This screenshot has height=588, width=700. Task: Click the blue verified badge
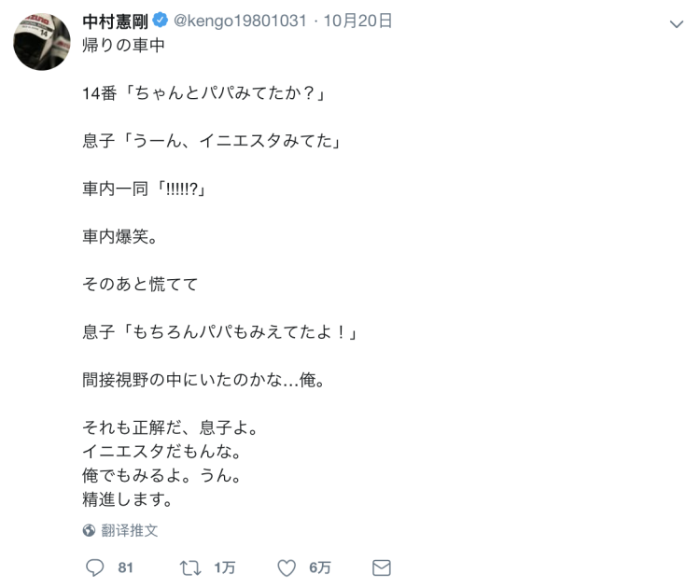click(x=161, y=21)
